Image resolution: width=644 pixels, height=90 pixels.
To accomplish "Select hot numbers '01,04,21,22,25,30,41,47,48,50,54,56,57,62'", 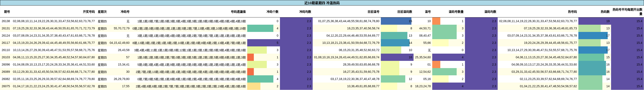I will pyautogui.click(x=548, y=86).
